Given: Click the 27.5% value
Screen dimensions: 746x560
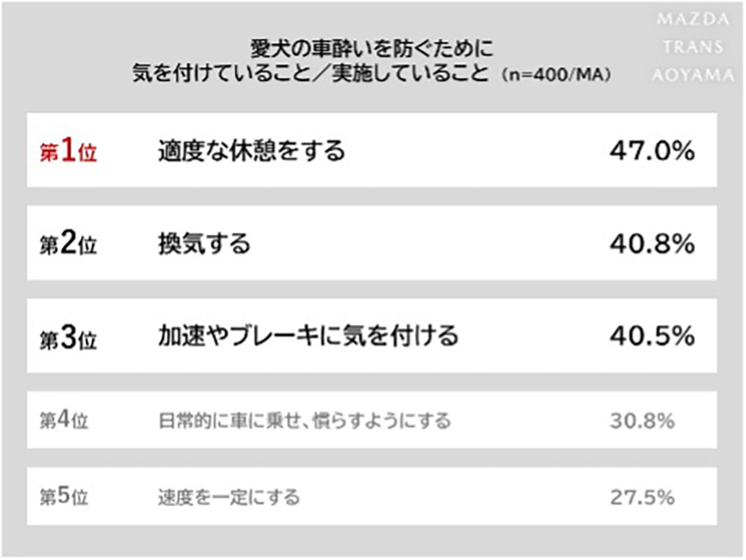Looking at the screenshot, I should [642, 497].
